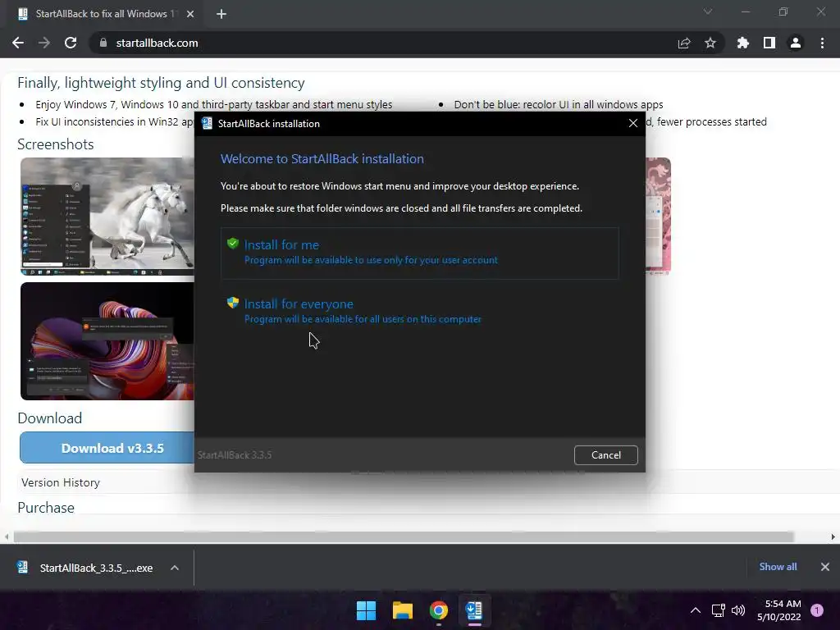Click the startallback.com address bar

tap(407, 43)
